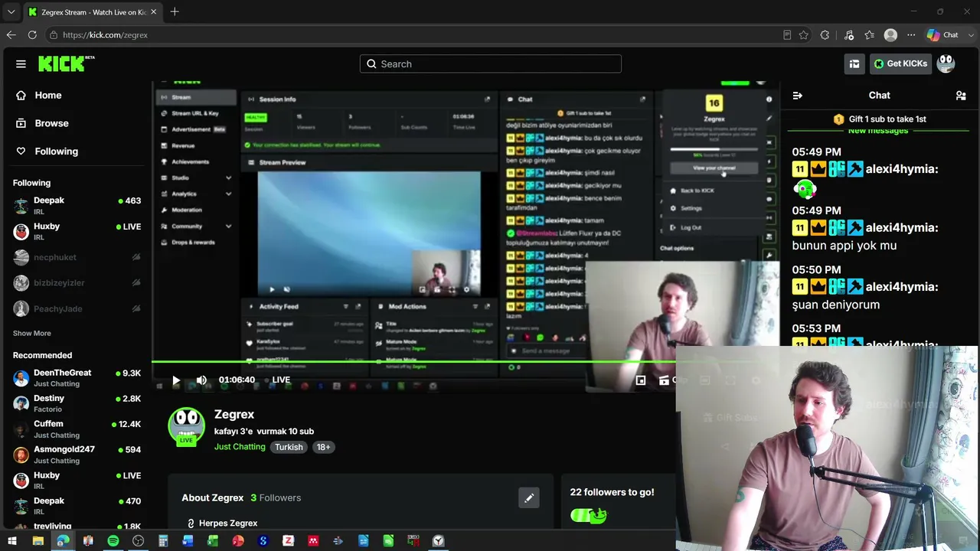The image size is (980, 551).
Task: Edit the About Zegrex section
Action: 529,498
